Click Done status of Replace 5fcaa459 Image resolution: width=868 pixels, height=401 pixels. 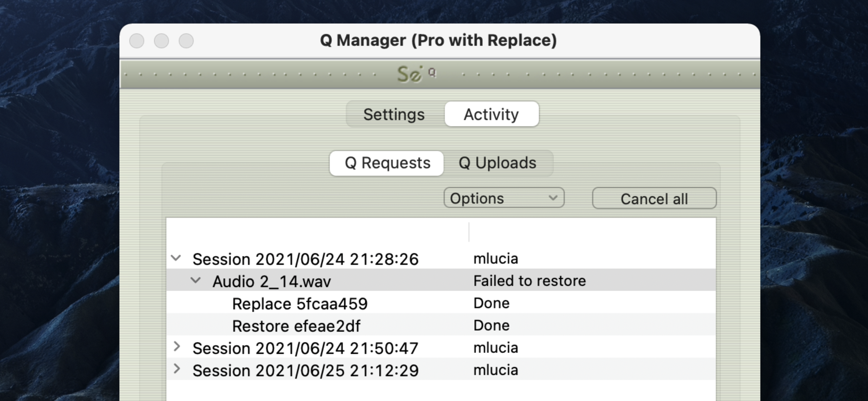click(x=491, y=303)
